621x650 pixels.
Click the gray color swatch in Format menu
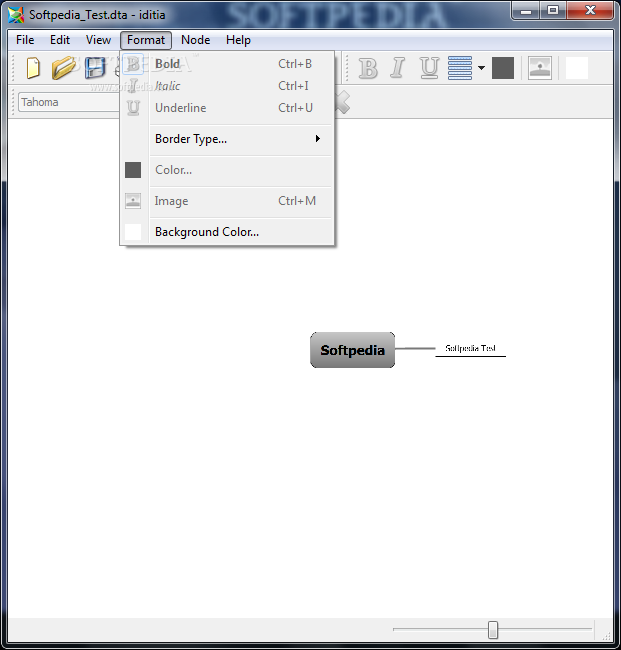[133, 170]
